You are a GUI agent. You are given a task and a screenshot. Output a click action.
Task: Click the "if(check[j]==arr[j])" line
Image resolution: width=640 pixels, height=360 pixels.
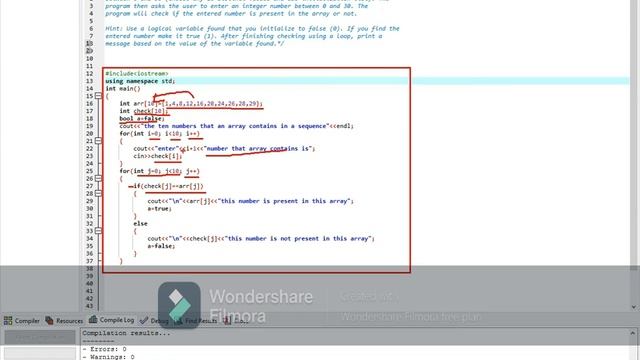(168, 186)
